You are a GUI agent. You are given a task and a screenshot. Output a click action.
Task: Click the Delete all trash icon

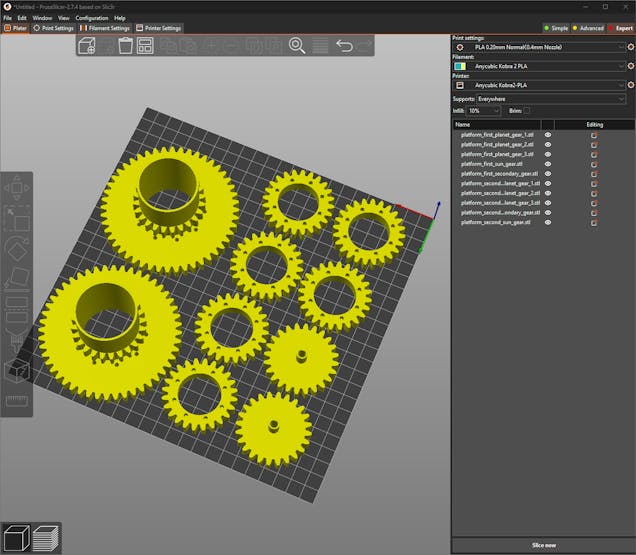pyautogui.click(x=126, y=46)
